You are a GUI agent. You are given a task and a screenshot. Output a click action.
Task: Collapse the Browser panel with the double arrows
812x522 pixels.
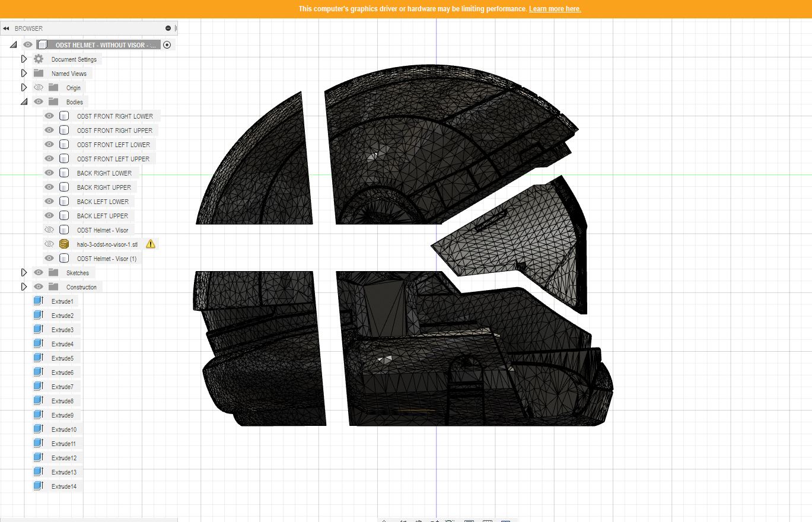(x=6, y=28)
